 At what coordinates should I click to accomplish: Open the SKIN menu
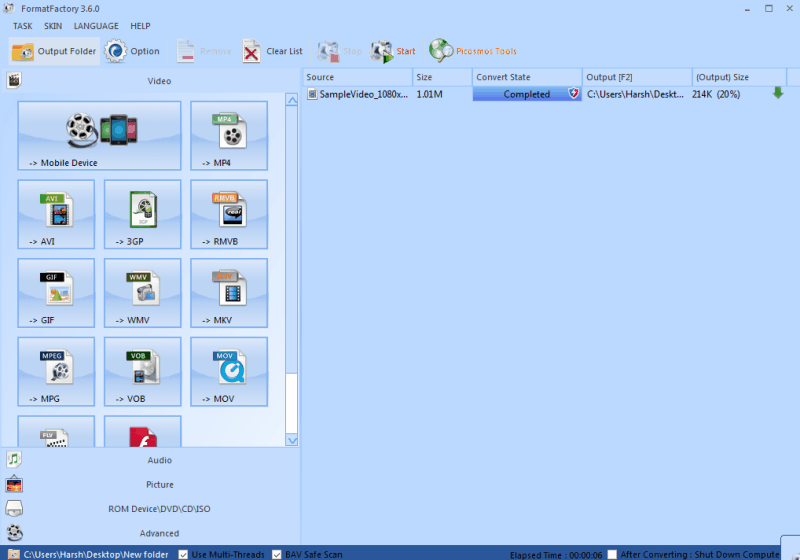[x=53, y=26]
